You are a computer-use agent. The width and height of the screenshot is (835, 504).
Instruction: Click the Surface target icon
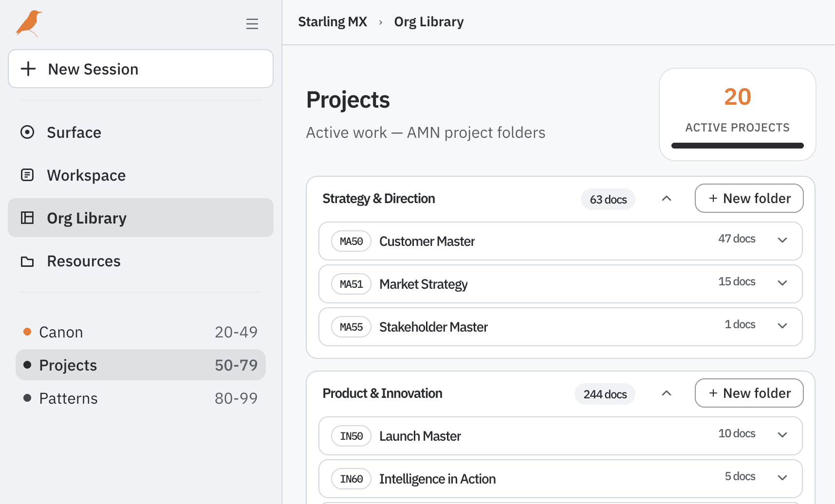27,132
